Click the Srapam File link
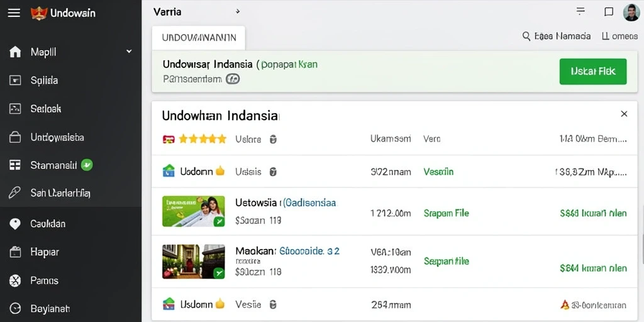Viewport: 644px width, 322px height. click(446, 213)
